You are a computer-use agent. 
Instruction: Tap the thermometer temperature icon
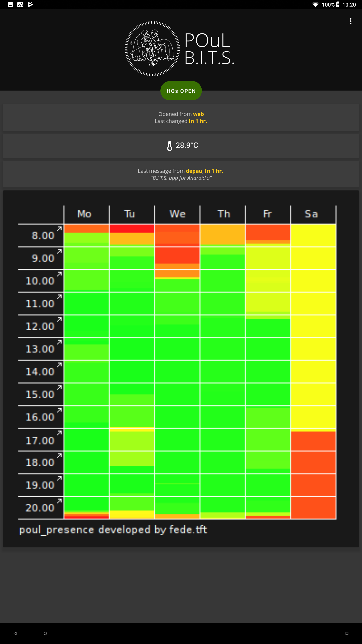[170, 146]
